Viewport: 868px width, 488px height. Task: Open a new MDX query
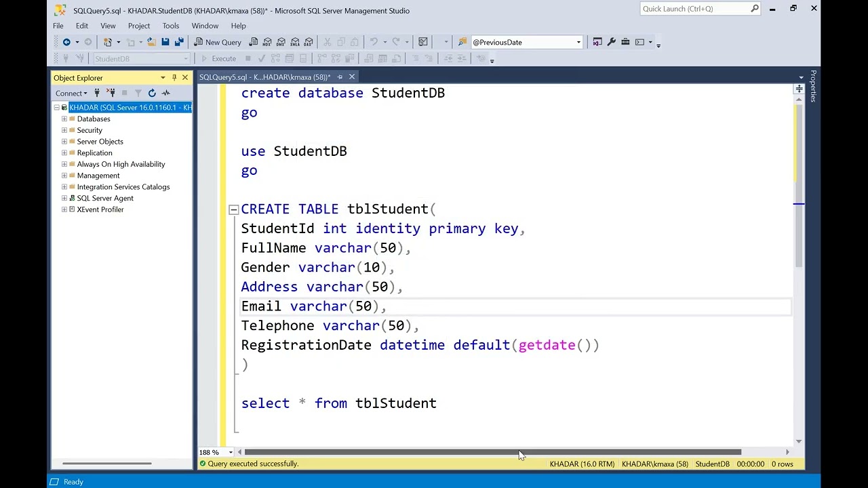click(267, 42)
